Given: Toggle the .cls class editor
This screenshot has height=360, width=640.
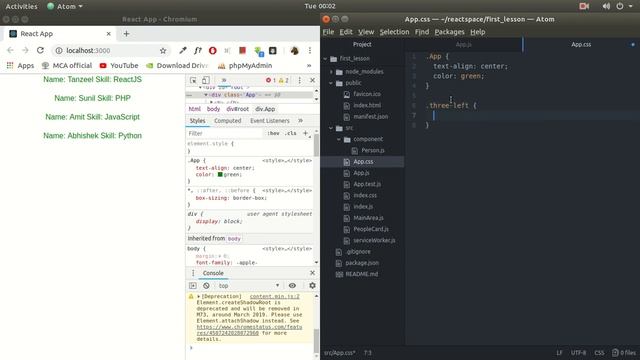Looking at the screenshot, I should 291,133.
